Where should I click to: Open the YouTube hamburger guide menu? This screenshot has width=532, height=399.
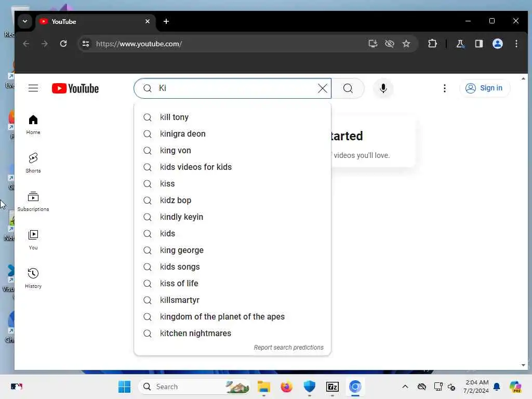33,88
